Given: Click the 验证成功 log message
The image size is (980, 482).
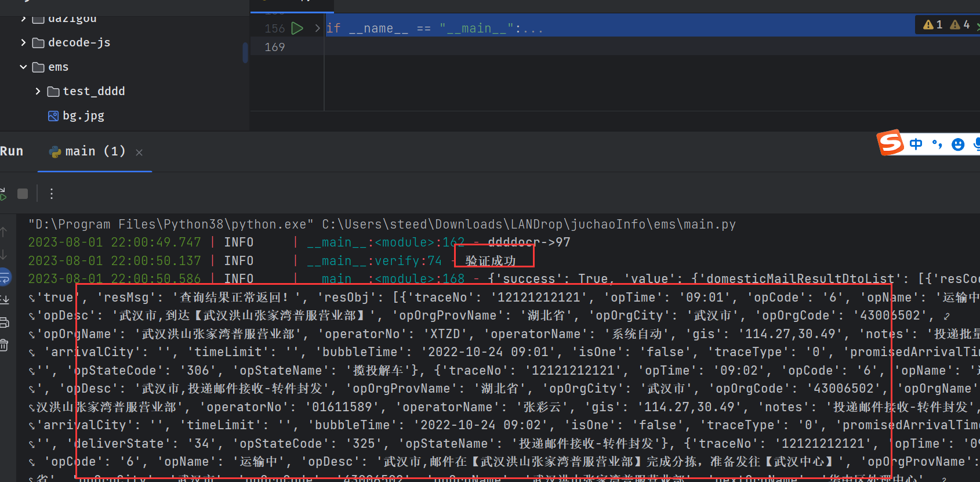Looking at the screenshot, I should coord(491,260).
